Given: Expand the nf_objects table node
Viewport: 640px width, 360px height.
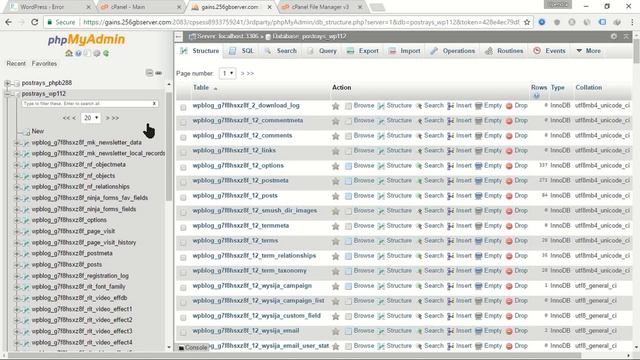Looking at the screenshot, I should pos(17,176).
